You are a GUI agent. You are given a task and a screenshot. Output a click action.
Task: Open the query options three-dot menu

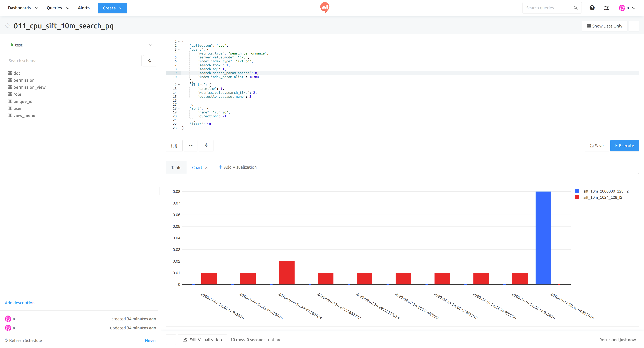tap(634, 26)
